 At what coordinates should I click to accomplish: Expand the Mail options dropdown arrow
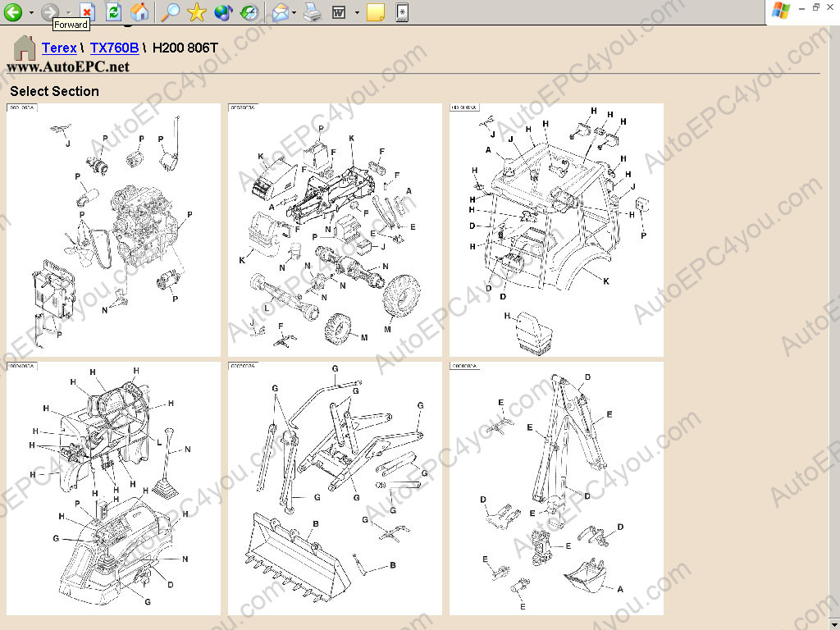[295, 11]
